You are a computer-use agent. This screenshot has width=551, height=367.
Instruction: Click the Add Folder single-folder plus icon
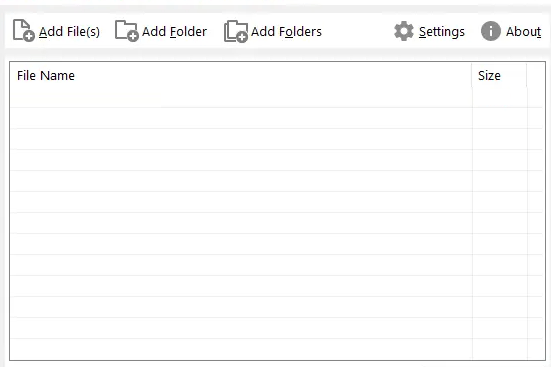pyautogui.click(x=127, y=31)
